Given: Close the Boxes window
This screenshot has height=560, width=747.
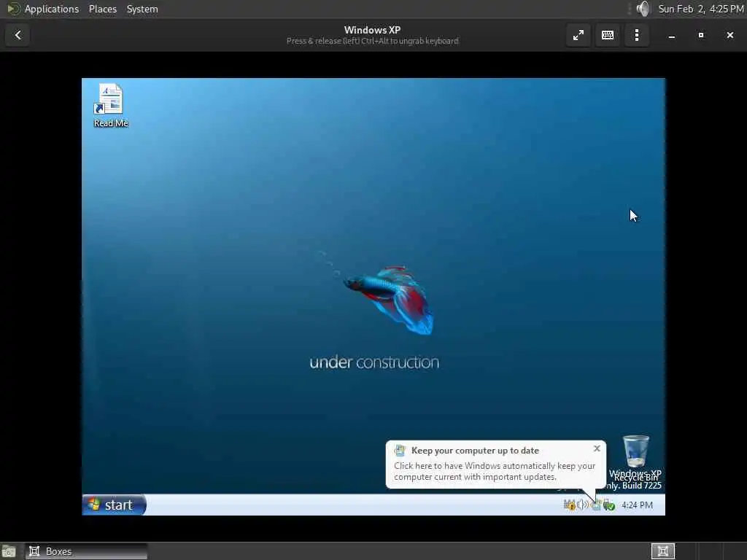Looking at the screenshot, I should coord(729,35).
